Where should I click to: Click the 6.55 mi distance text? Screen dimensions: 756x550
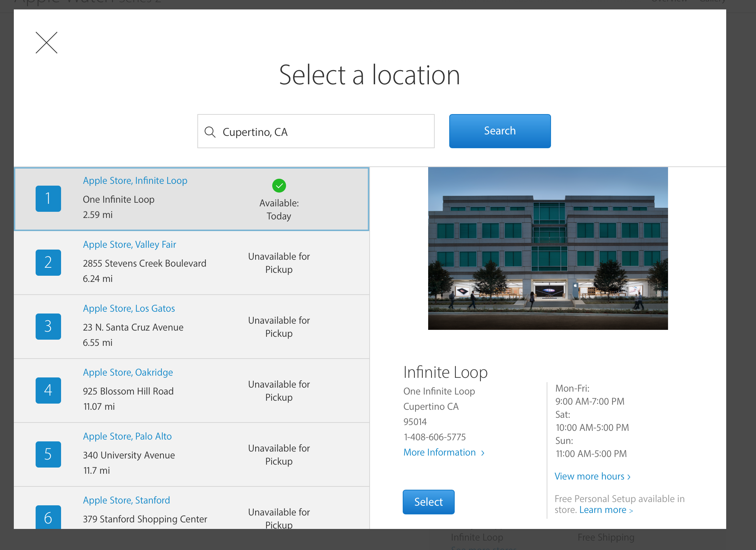click(x=98, y=343)
